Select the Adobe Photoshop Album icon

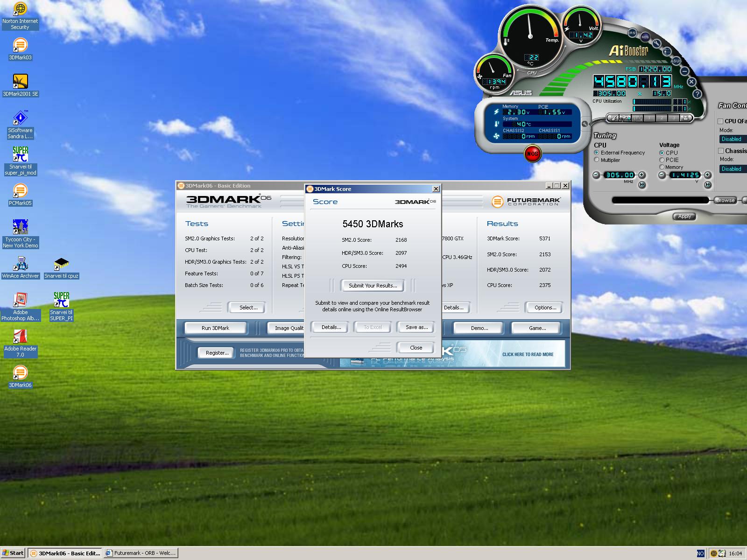click(20, 307)
